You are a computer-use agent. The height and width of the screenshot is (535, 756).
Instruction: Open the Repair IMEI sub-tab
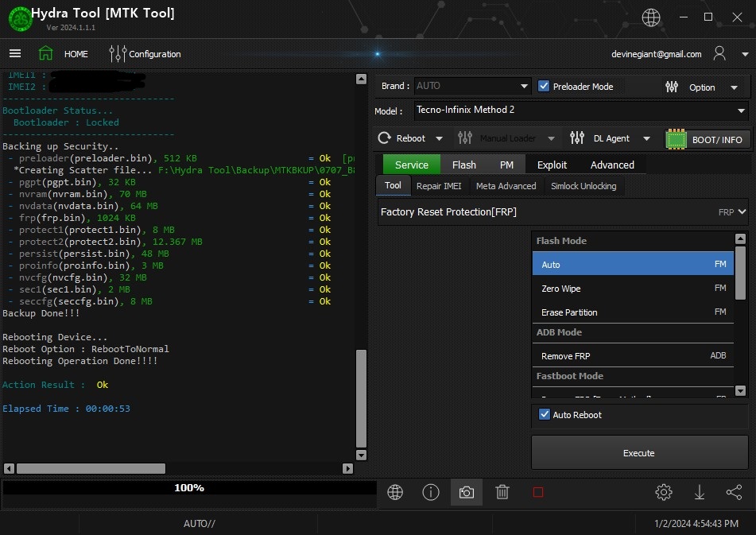click(x=439, y=186)
